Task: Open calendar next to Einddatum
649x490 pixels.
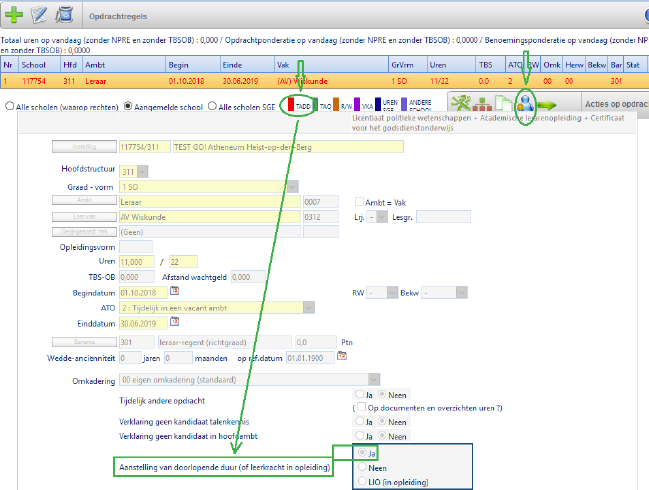Action: point(175,321)
